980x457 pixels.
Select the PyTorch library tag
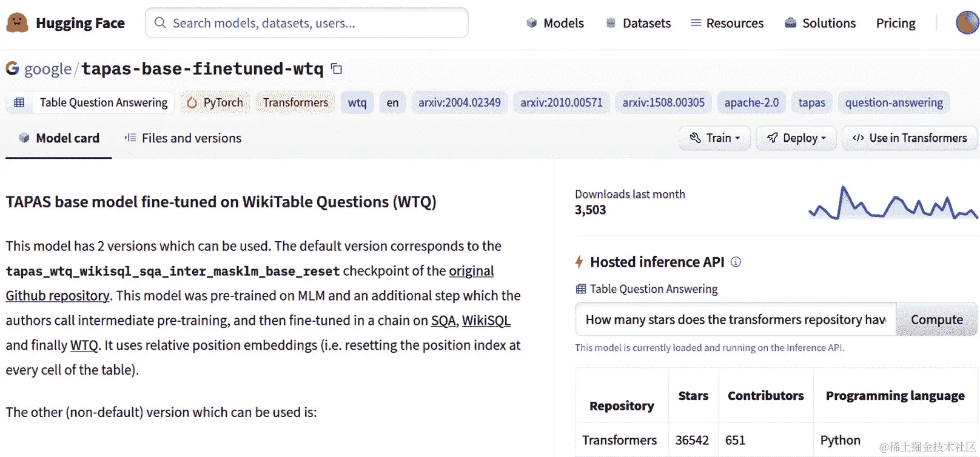215,102
